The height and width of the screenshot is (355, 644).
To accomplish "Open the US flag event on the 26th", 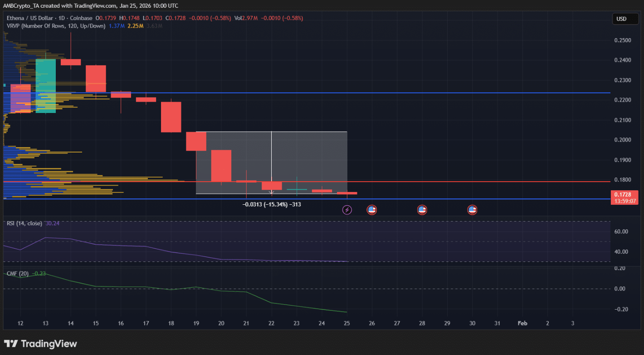I will [372, 210].
